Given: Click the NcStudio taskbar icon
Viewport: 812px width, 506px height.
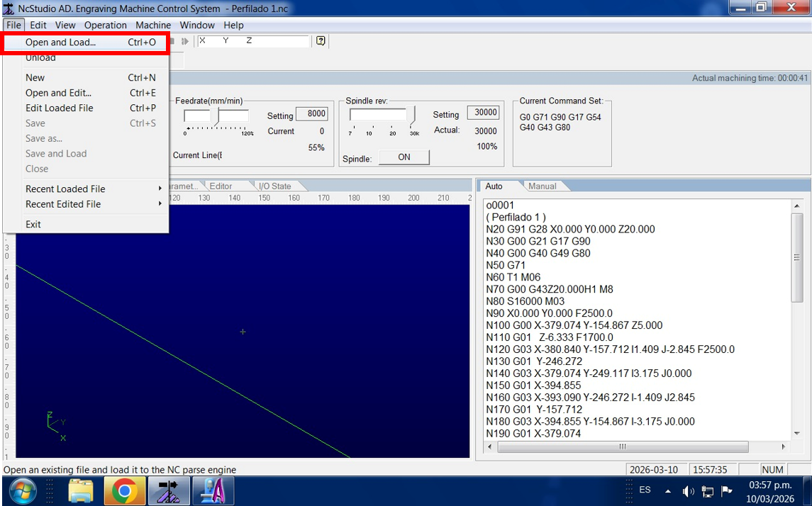Looking at the screenshot, I should click(169, 490).
